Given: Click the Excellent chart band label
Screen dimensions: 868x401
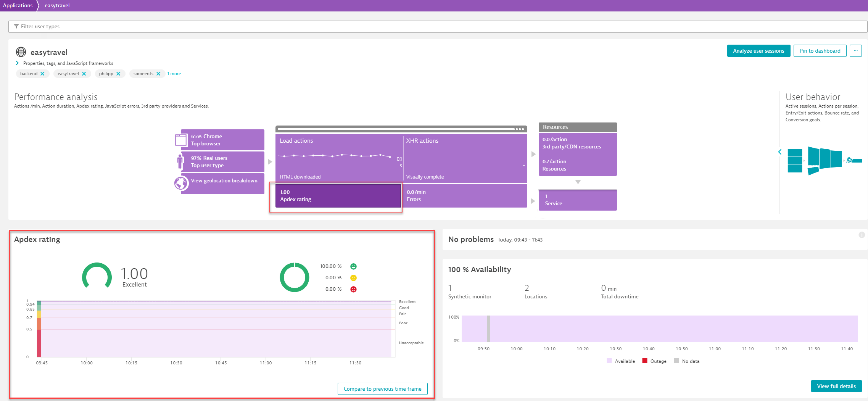Looking at the screenshot, I should tap(407, 301).
